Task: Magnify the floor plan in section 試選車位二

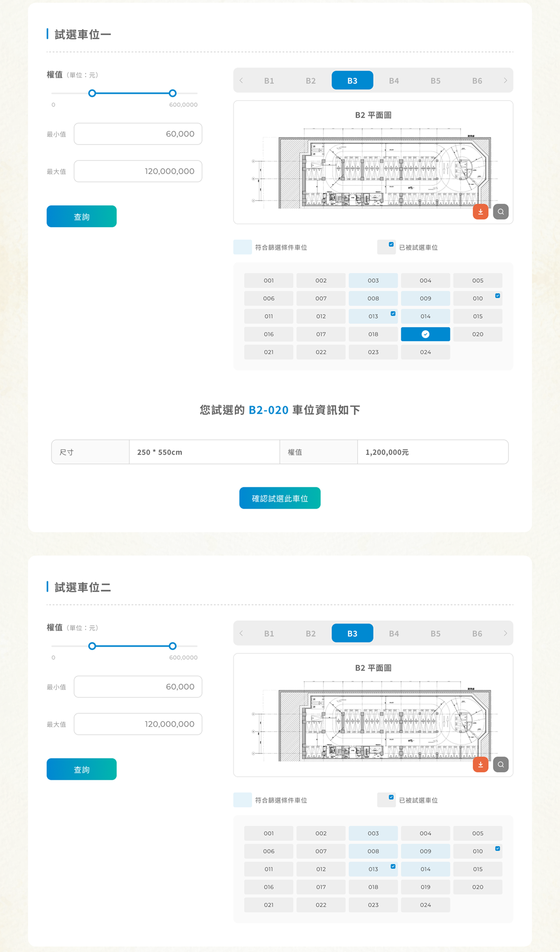Action: pos(500,764)
